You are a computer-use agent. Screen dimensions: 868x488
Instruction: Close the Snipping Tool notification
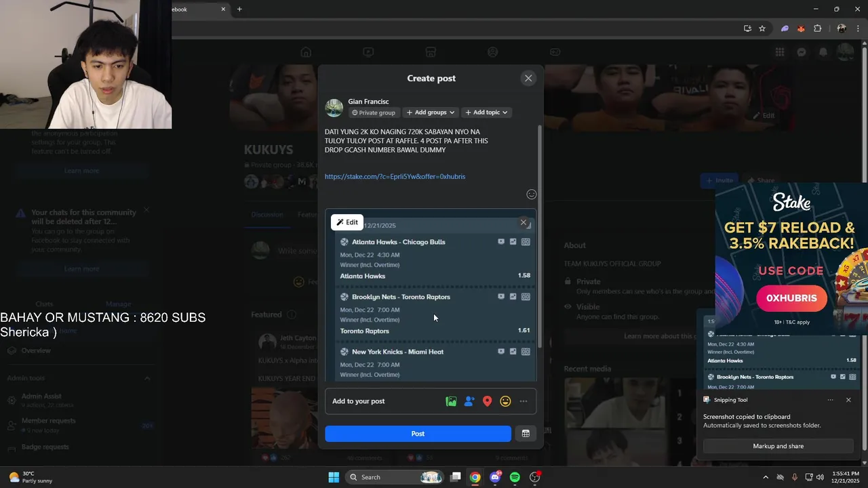pyautogui.click(x=848, y=400)
